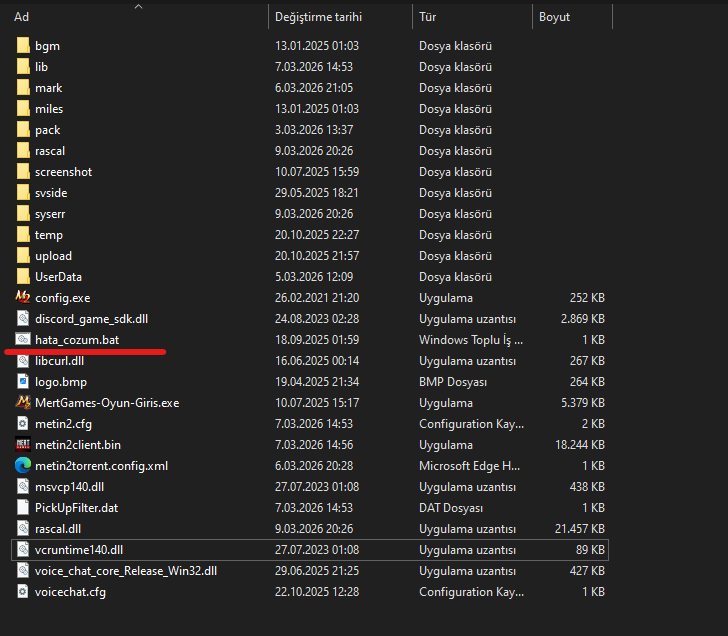Select the metin2torrent.config.xml file name
Viewport: 728px width, 636px height.
point(102,466)
